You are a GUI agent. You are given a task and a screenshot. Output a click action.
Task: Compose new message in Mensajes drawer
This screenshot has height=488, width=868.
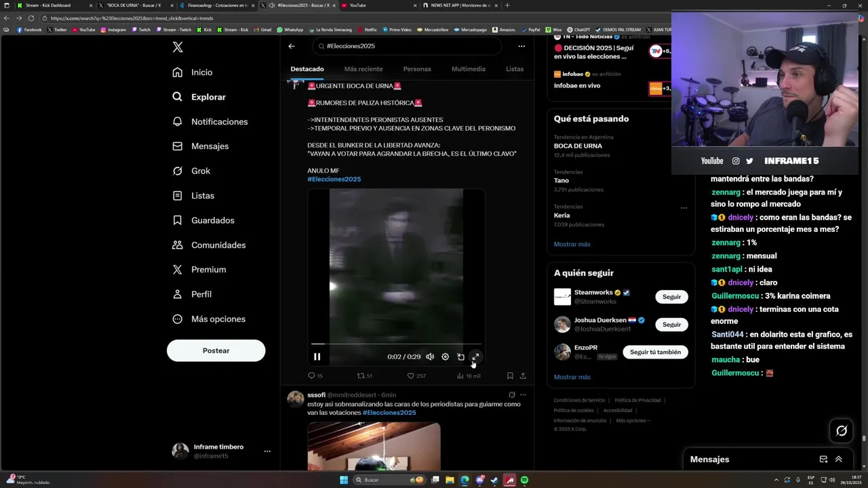(823, 459)
